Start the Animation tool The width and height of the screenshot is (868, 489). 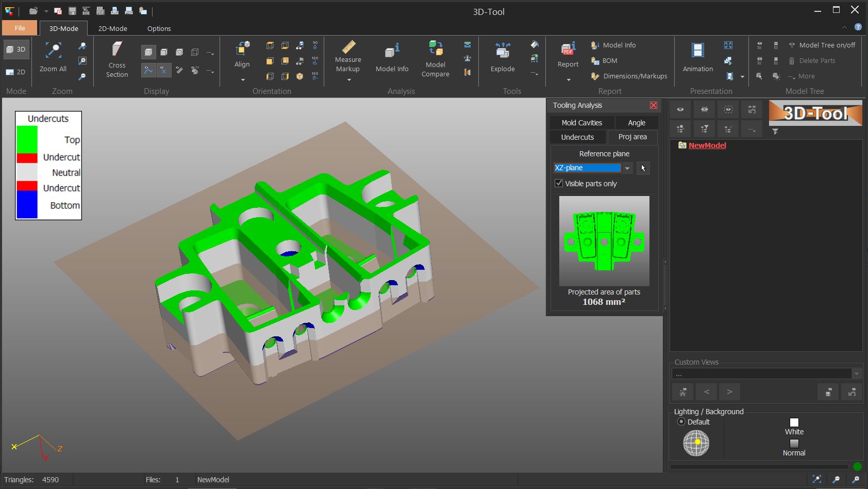(697, 57)
